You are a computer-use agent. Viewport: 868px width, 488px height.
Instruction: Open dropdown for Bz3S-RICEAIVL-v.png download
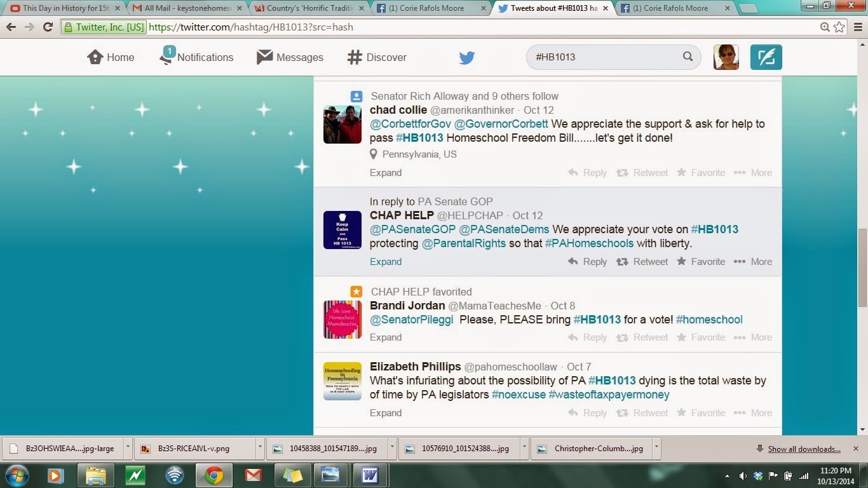[259, 448]
